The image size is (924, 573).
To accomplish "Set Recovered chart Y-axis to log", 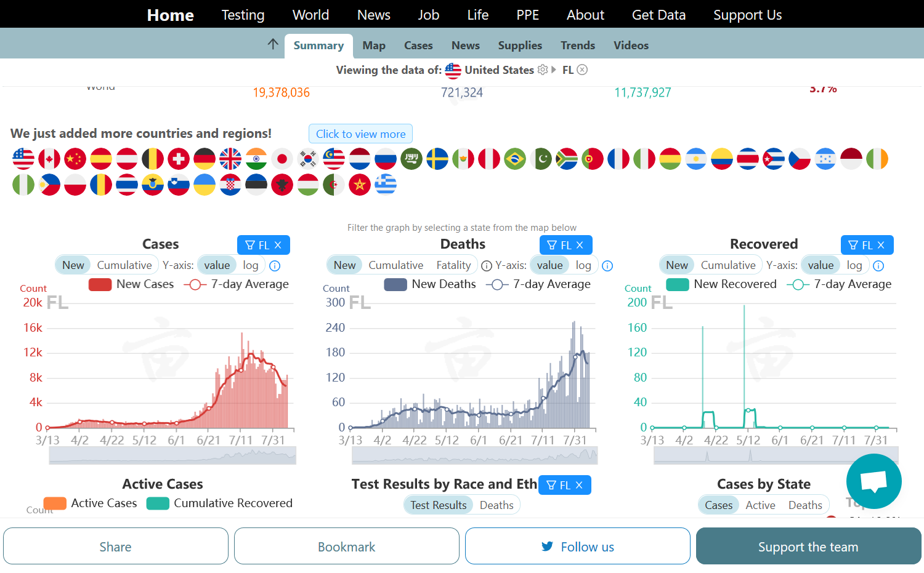I will pos(854,265).
